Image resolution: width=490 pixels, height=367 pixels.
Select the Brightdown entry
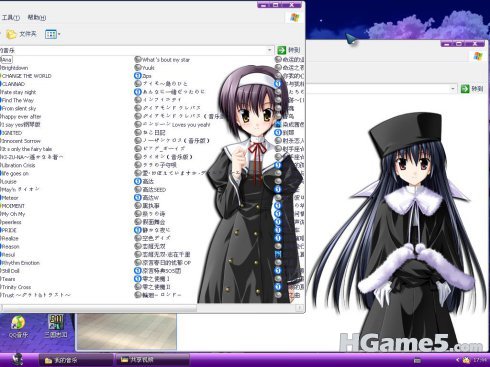coord(15,68)
